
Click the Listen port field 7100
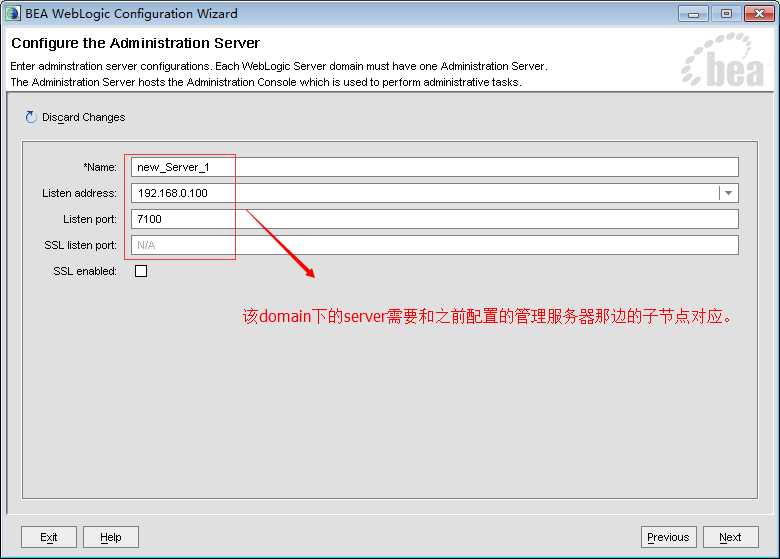coord(435,219)
